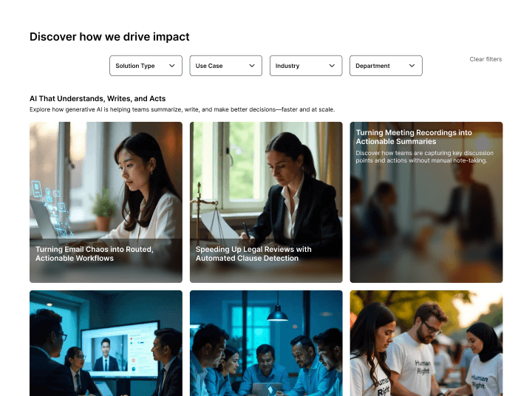Expand the Department dropdown
This screenshot has width=532, height=396.
[386, 66]
